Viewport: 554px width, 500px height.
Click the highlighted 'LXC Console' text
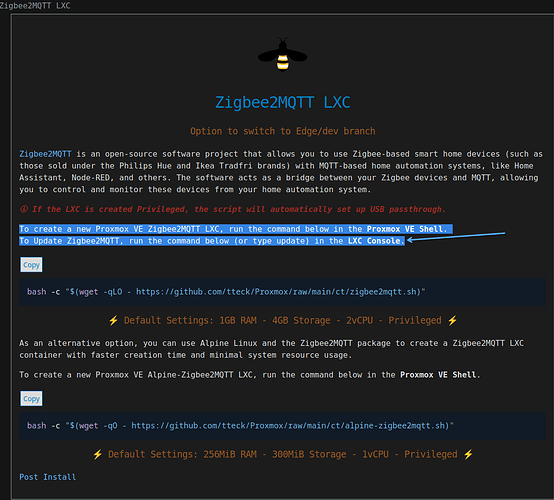point(375,241)
